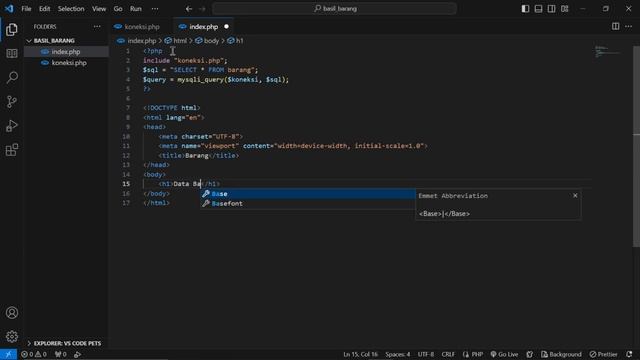This screenshot has height=360, width=640.
Task: Open the overflow menu ellipsis in menu bar
Action: (x=155, y=9)
